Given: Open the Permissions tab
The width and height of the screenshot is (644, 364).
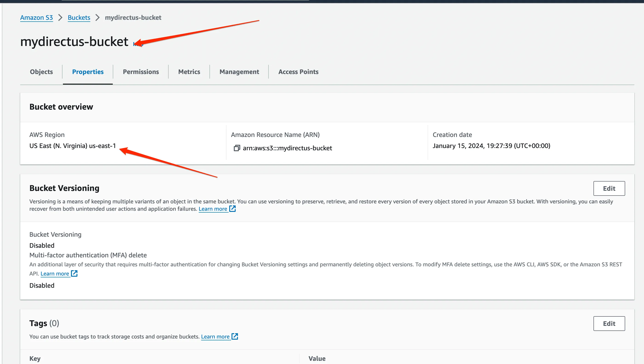Looking at the screenshot, I should 141,71.
